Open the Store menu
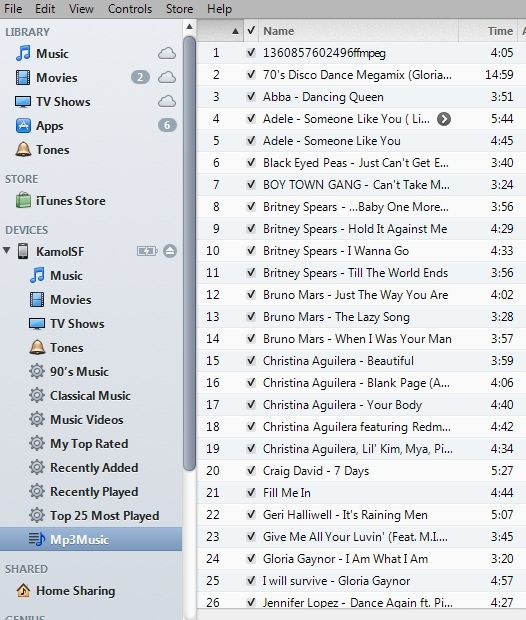Viewport: 526px width, 620px height. coord(180,9)
